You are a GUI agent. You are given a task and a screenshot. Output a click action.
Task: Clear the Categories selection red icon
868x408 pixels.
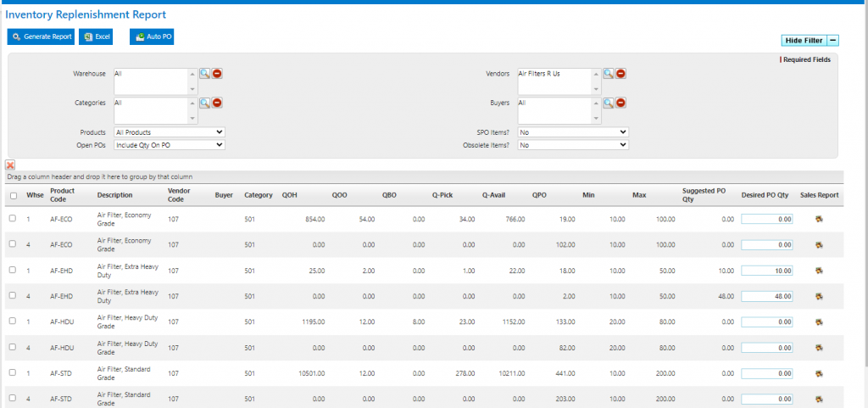tap(217, 103)
